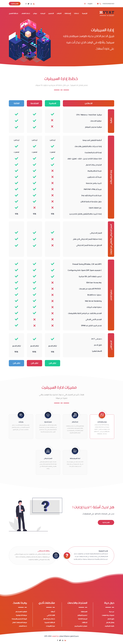Click the Twitter icon in the footer
Image resolution: width=123 pixels, height=644 pixels.
60,640
